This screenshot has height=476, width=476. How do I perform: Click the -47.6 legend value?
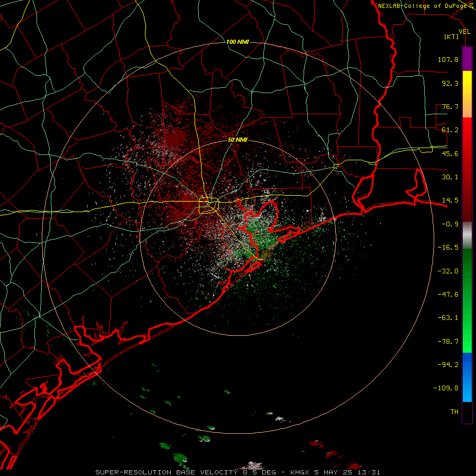pos(448,295)
